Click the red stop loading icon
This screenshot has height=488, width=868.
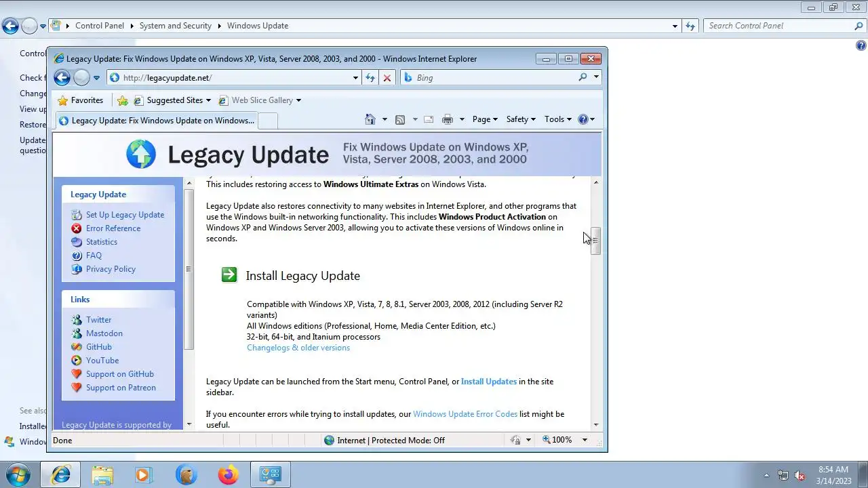[x=387, y=78]
